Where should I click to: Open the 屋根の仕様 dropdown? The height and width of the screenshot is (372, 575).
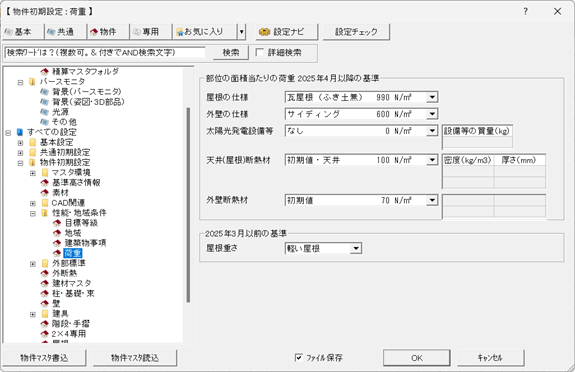coord(432,97)
